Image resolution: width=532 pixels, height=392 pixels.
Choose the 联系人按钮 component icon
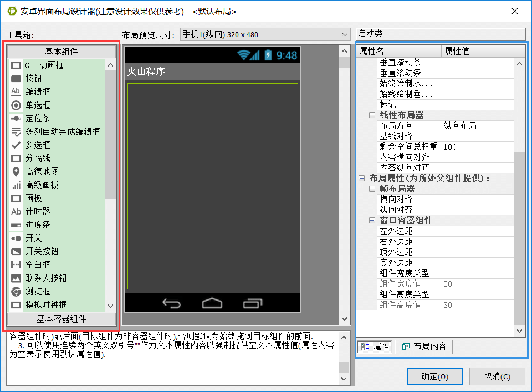(x=16, y=278)
